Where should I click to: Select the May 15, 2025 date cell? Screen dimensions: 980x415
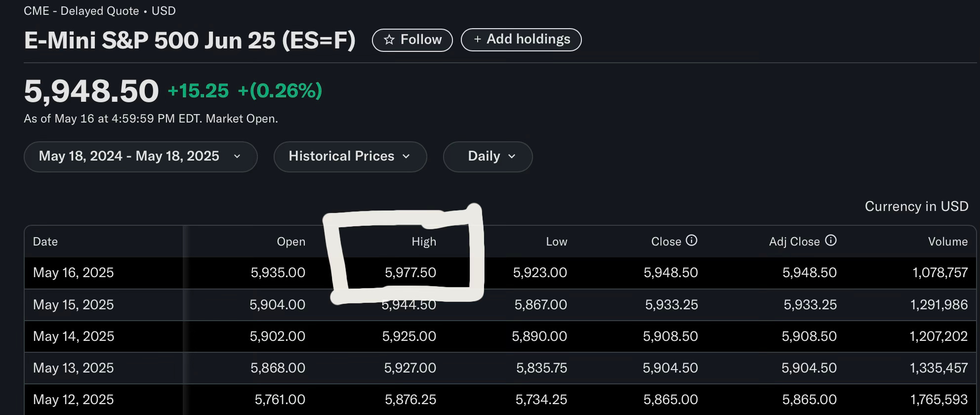pos(73,304)
